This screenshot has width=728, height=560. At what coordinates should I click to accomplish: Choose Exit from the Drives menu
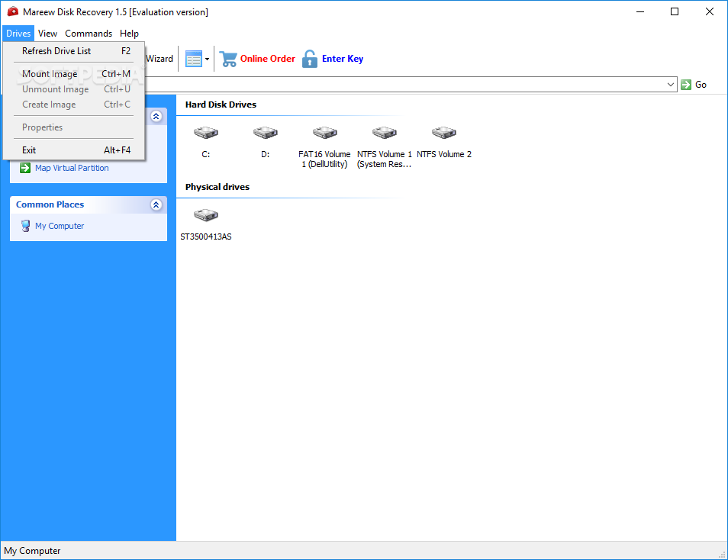[74, 150]
